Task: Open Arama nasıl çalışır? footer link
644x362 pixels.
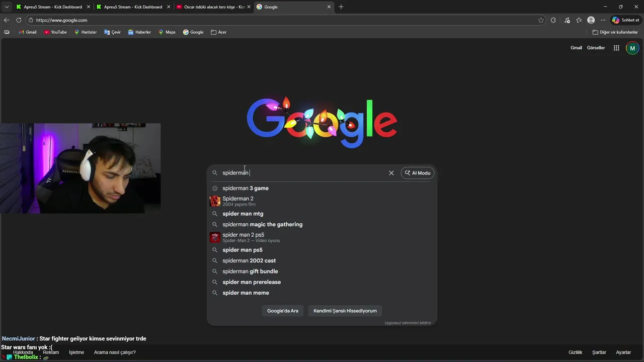Action: tap(115, 352)
